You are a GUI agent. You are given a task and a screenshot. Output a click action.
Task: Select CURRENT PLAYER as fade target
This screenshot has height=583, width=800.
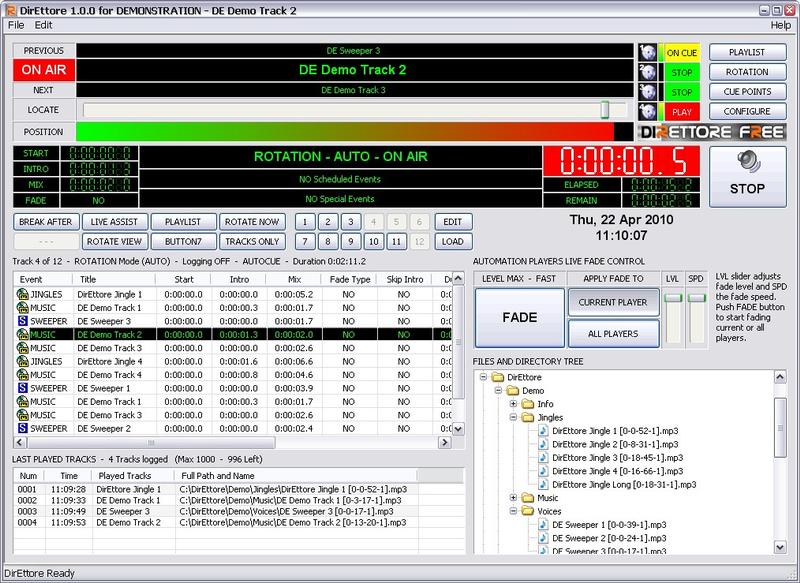613,302
